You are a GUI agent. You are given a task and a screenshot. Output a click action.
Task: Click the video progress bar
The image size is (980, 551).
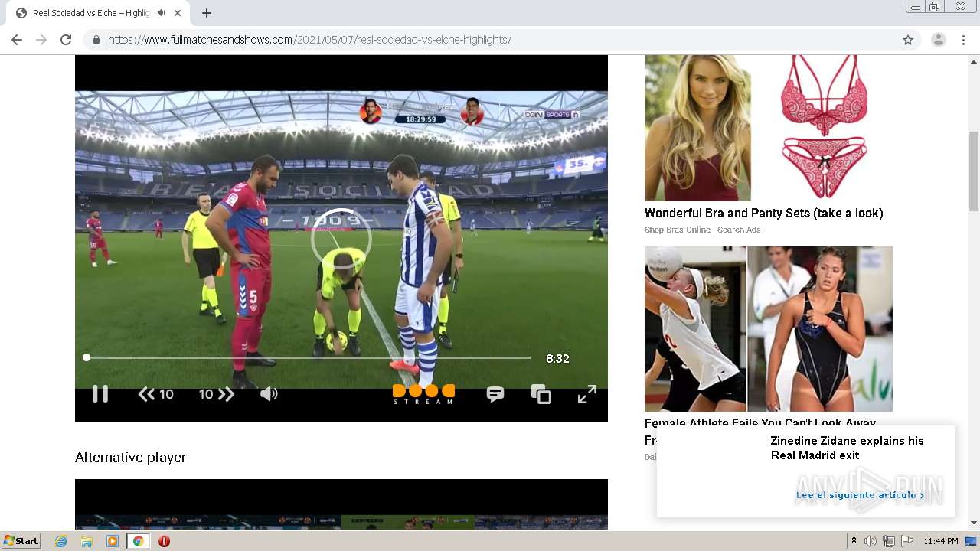[x=307, y=357]
